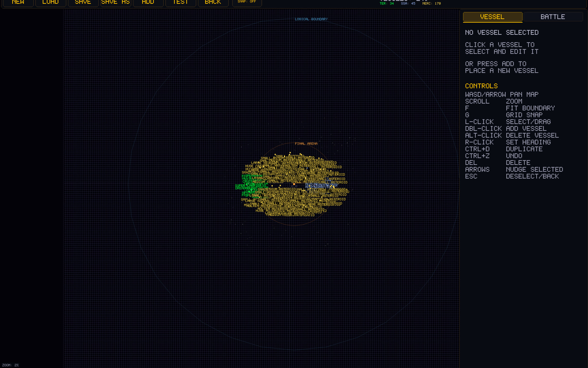This screenshot has width=588, height=368.
Task: Click the DELETE VESSEL control hint
Action: coord(532,136)
